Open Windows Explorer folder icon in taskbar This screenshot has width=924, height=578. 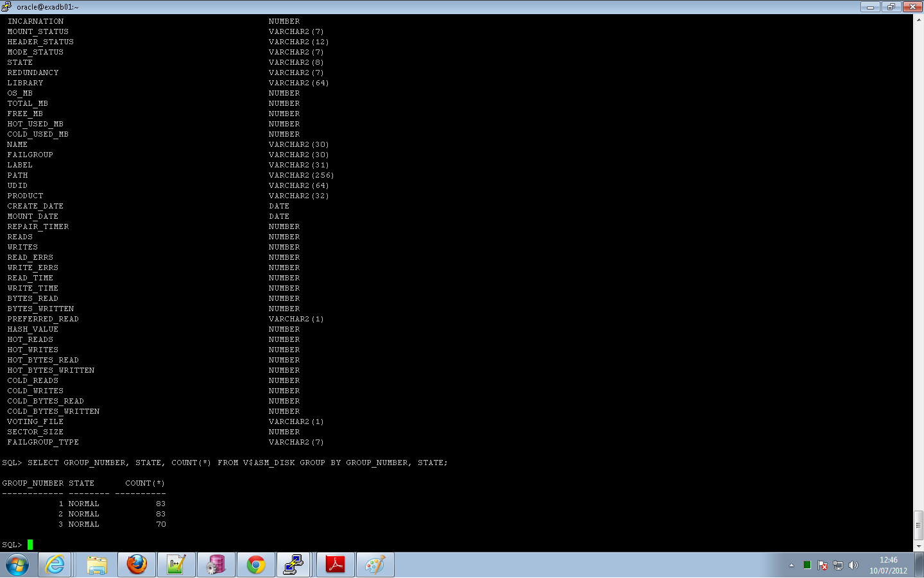tap(97, 565)
